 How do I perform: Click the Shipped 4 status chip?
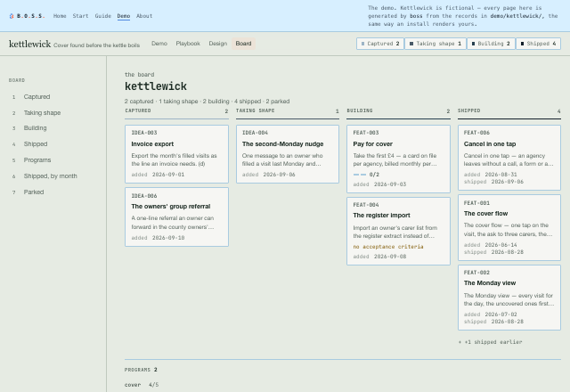click(538, 44)
